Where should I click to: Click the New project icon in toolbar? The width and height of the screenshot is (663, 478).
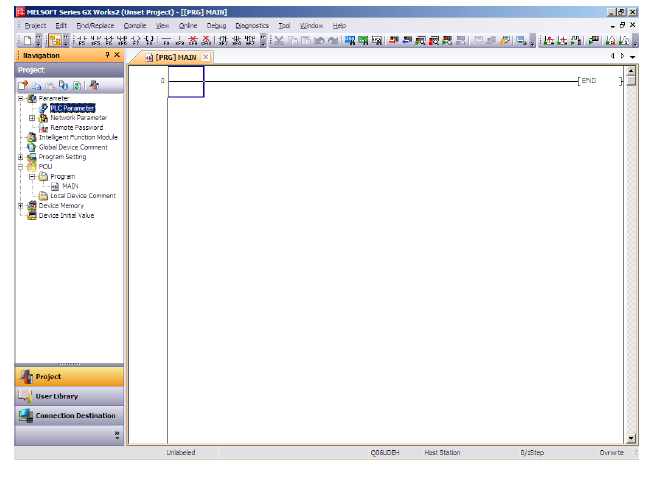pyautogui.click(x=27, y=40)
